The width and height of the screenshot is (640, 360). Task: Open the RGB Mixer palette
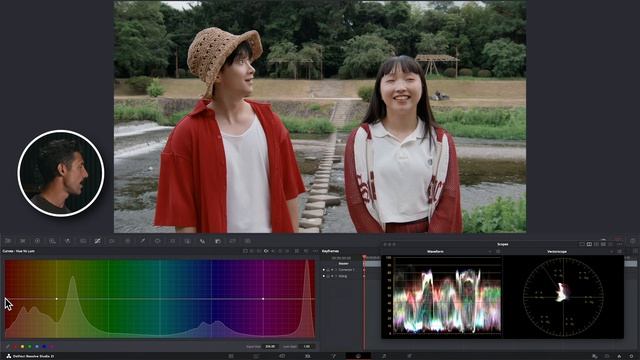[67, 241]
